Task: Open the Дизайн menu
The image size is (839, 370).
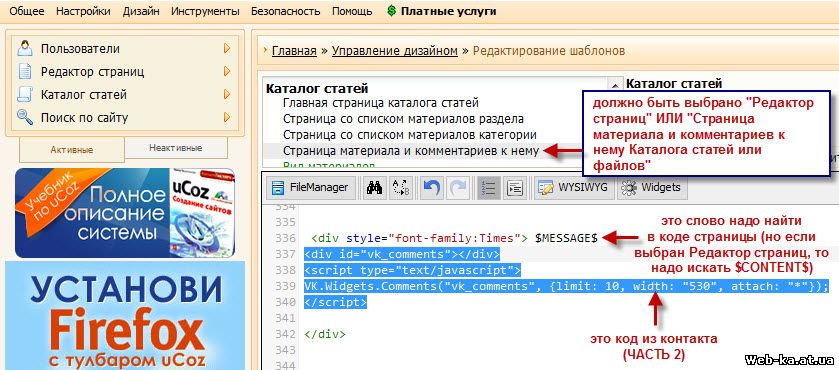Action: coord(141,11)
